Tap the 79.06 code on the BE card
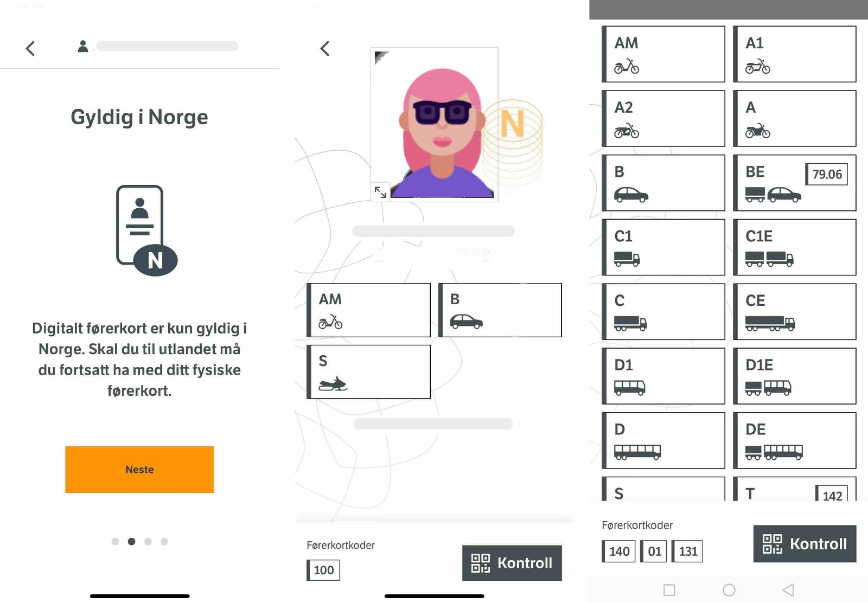This screenshot has width=868, height=603. coord(827,174)
